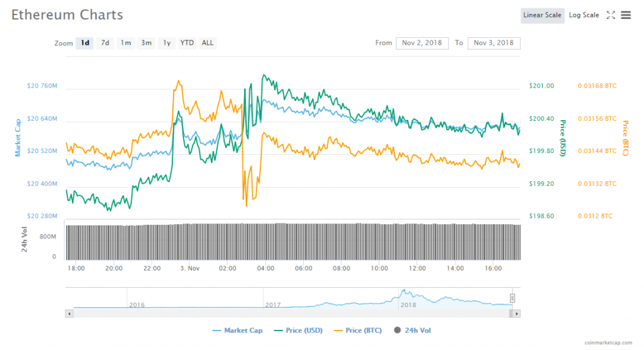
Task: Select Linear Scale button
Action: click(542, 15)
